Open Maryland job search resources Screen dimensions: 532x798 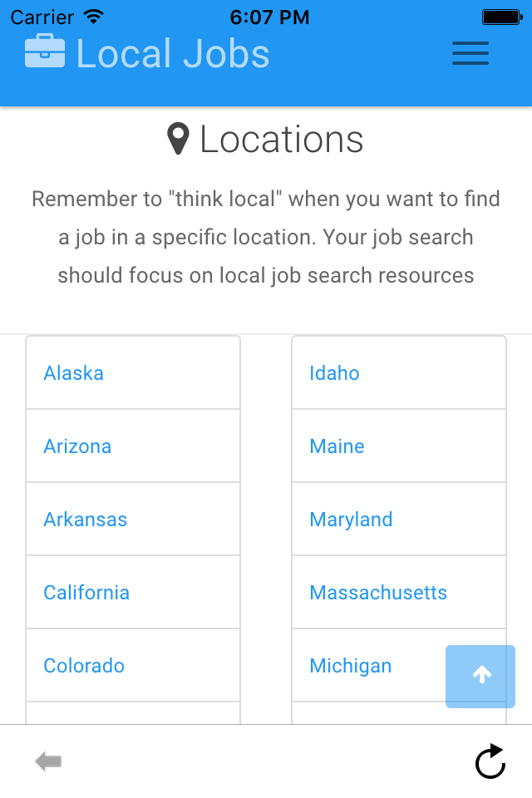pyautogui.click(x=351, y=520)
